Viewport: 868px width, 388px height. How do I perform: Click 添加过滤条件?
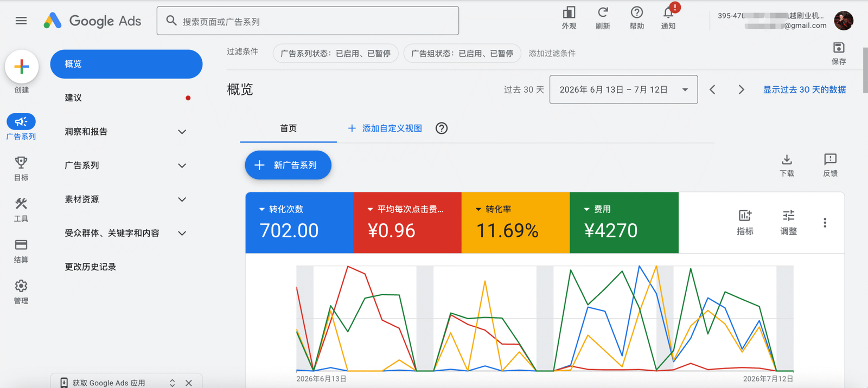pos(552,53)
